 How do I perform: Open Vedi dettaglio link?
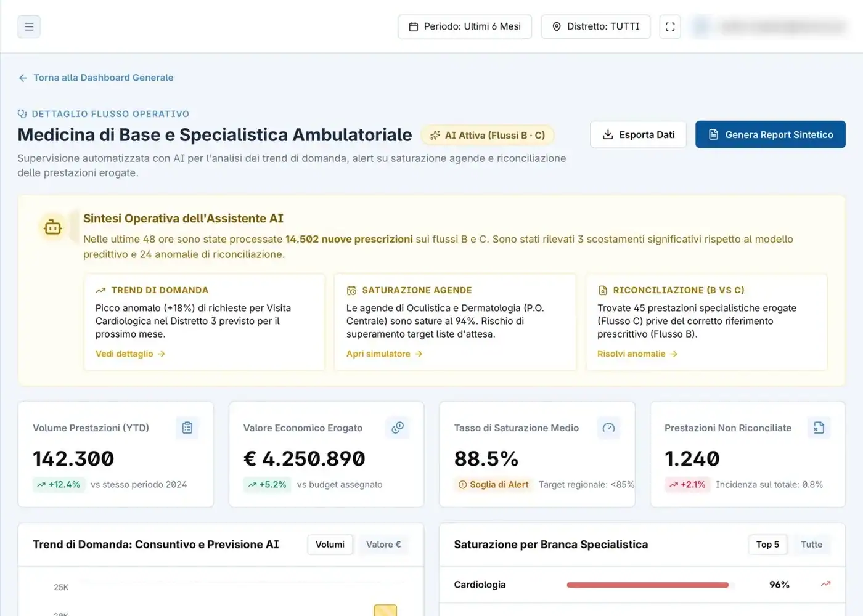tap(130, 354)
